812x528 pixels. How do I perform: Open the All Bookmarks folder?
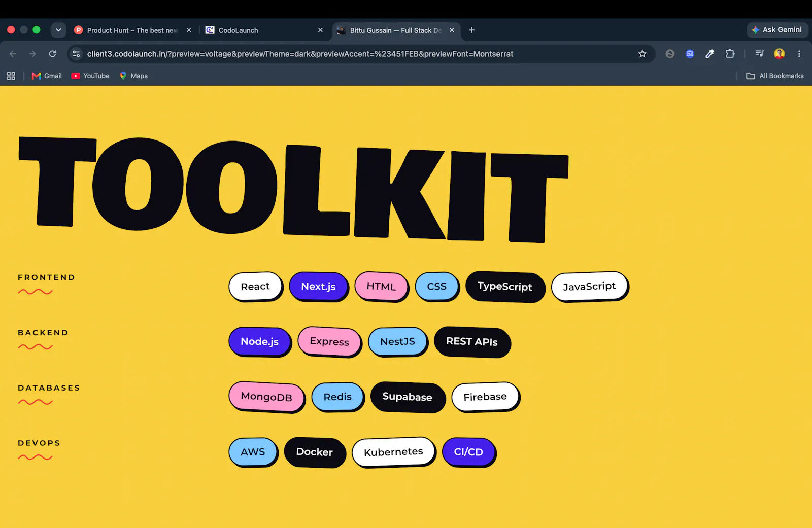point(775,76)
